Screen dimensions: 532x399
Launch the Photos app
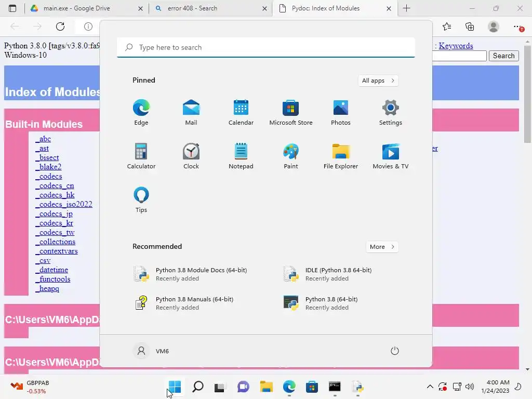[x=341, y=112]
